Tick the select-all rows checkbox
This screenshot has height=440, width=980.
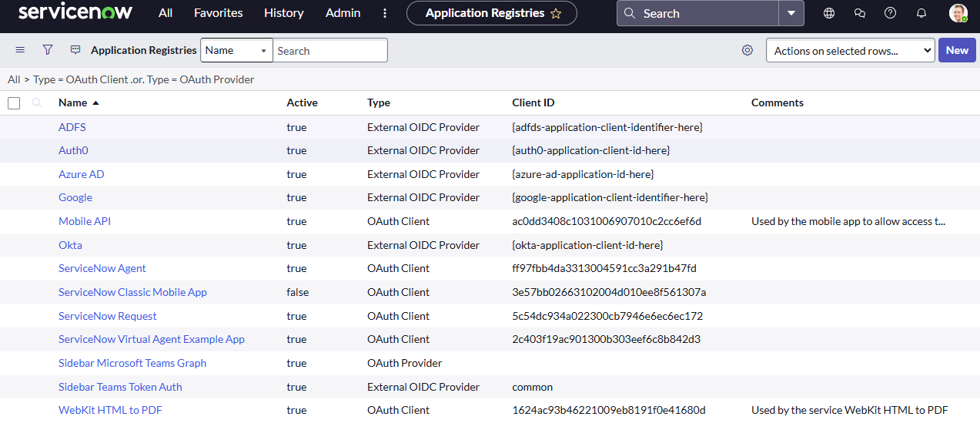14,102
